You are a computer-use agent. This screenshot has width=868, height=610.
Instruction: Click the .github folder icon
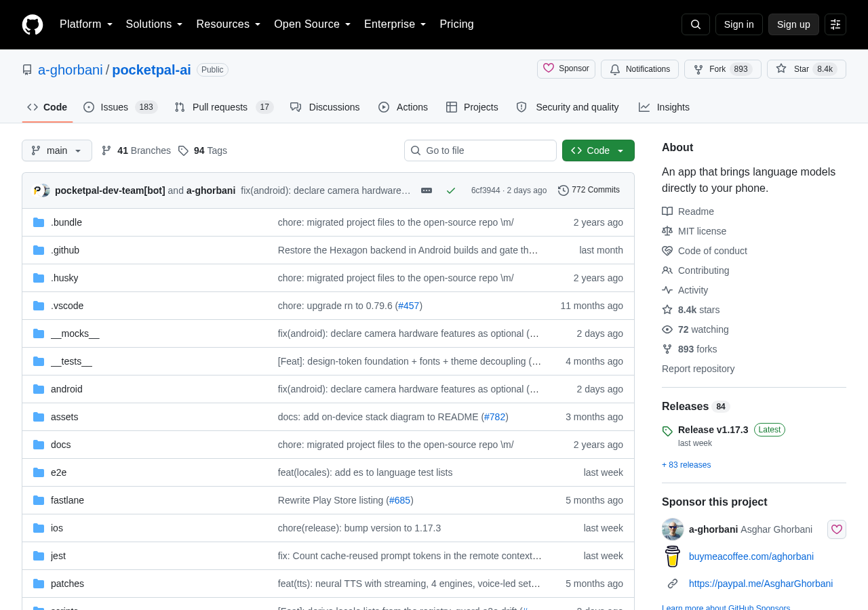pyautogui.click(x=39, y=250)
